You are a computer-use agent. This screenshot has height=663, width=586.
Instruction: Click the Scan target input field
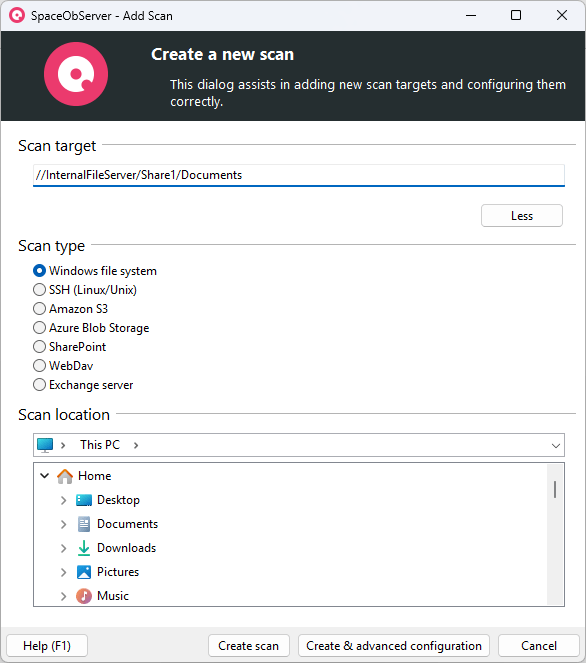[x=299, y=175]
